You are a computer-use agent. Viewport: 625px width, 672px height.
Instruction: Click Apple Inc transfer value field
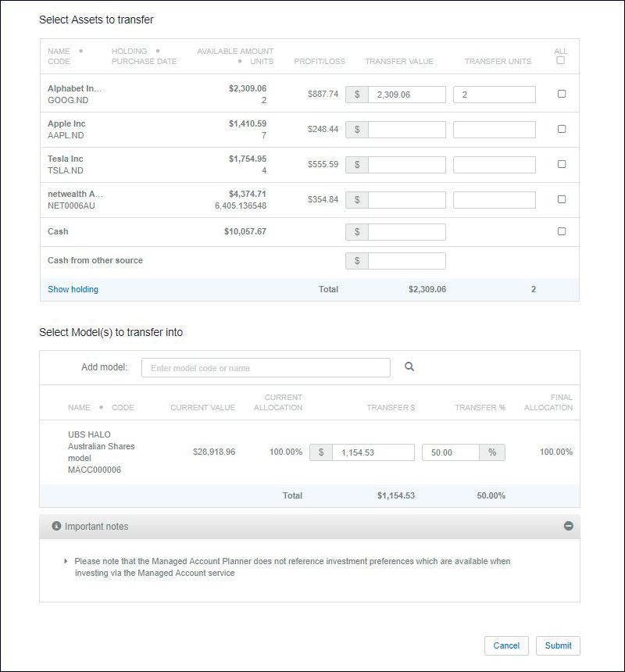406,130
